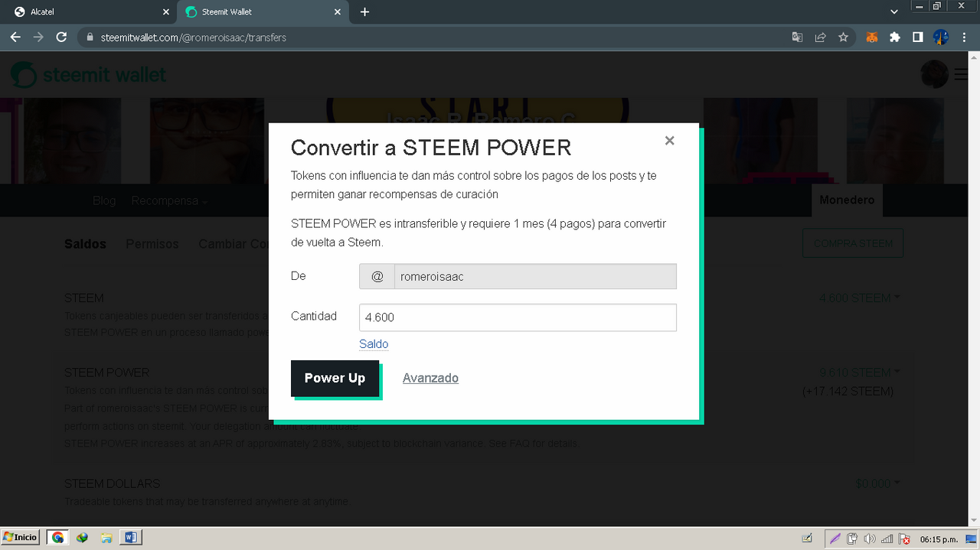Screen dimensions: 980x550
Task: Focus the Cantidad amount field
Action: tap(518, 317)
